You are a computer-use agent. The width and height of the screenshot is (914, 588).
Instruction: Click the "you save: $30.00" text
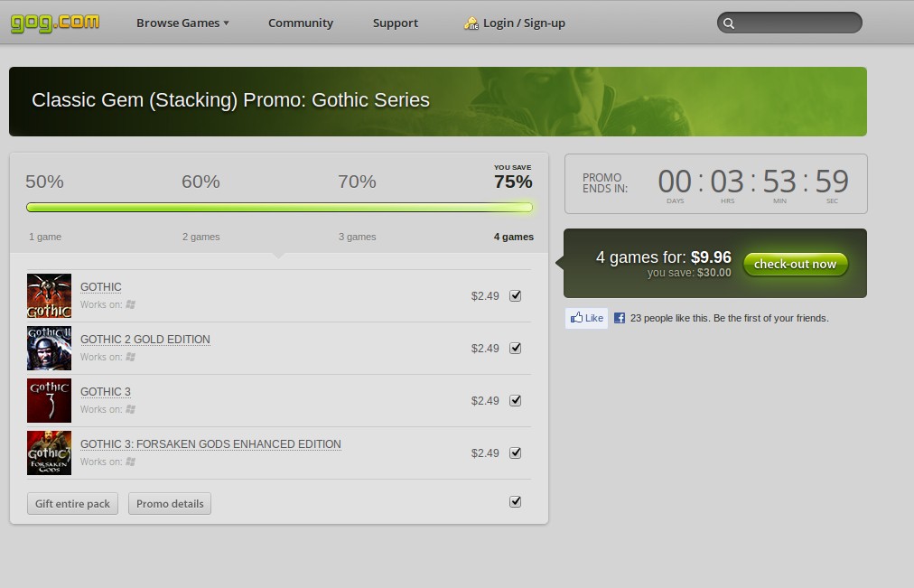coord(689,273)
